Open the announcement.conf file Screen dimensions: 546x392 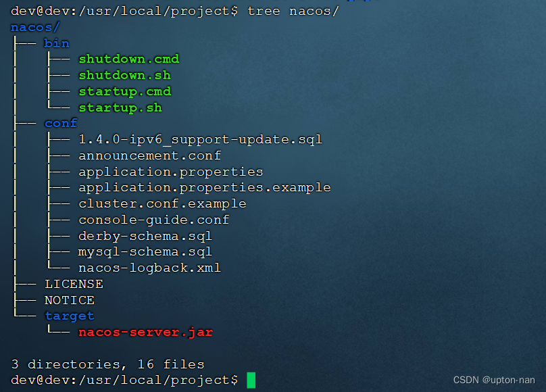click(x=150, y=155)
